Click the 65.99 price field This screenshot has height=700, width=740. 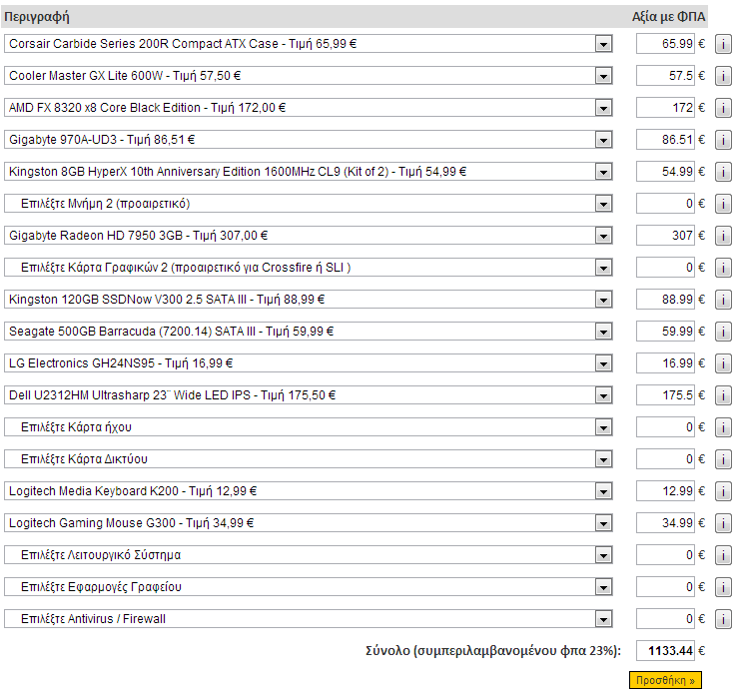point(665,44)
